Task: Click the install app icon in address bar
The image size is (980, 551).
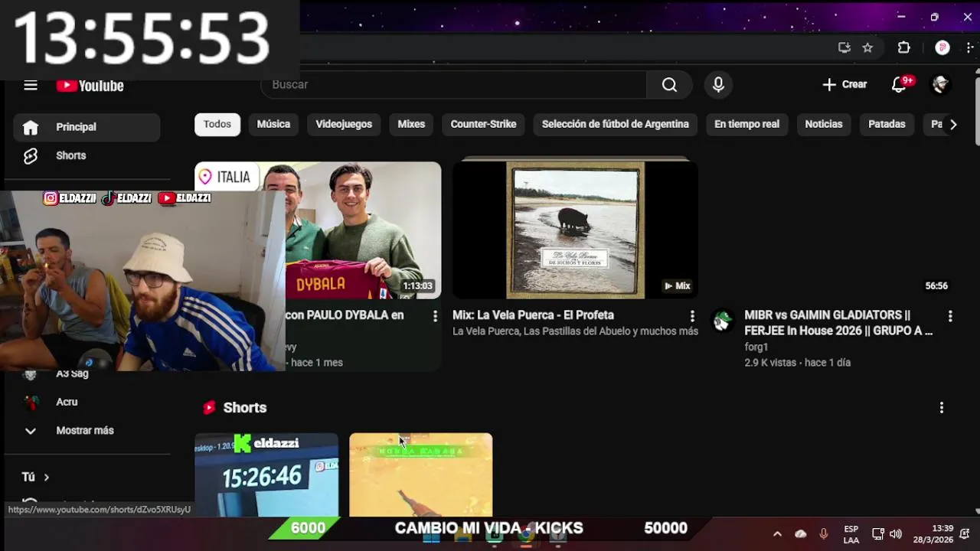Action: coord(844,47)
